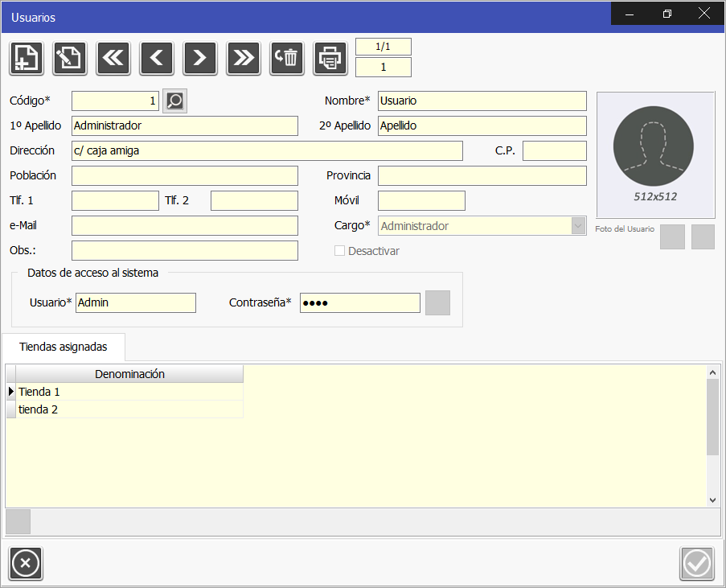Click the round cancel X button
The image size is (726, 588).
click(x=26, y=563)
